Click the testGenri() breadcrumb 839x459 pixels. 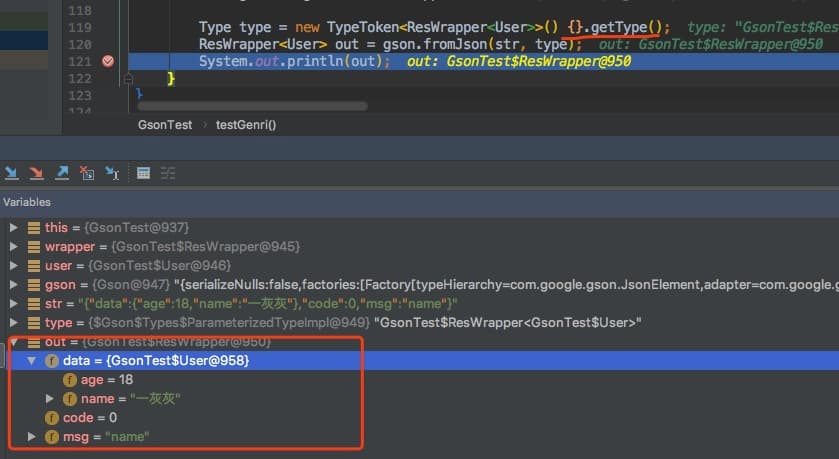coord(245,125)
